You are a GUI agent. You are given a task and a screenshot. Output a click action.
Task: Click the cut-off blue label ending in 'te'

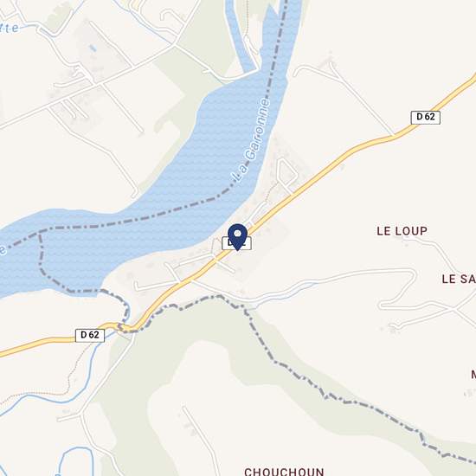pos(10,28)
